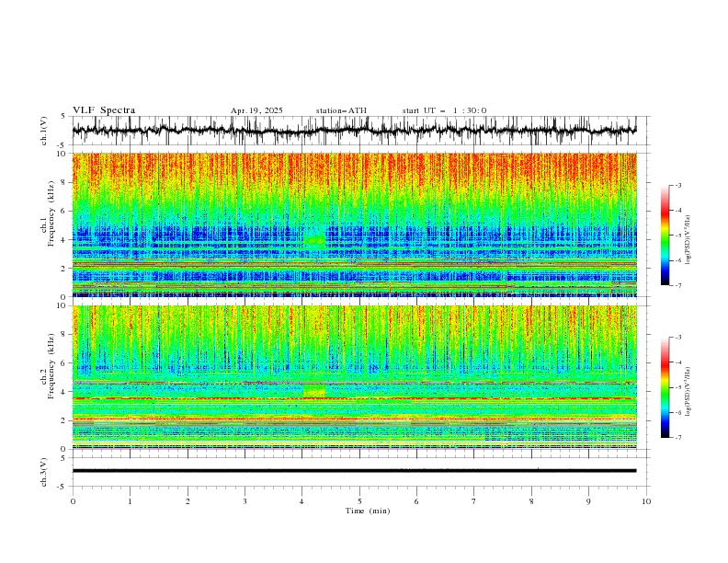Click the ch.2 spectrogram color scale bar
The image size is (728, 563).
pyautogui.click(x=665, y=387)
